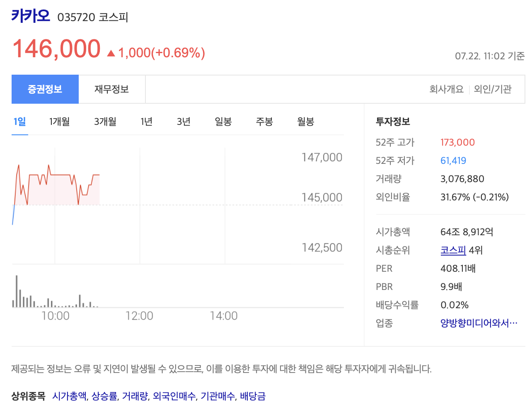This screenshot has height=414, width=532.
Task: Click the 상위종목 label
Action: click(x=28, y=396)
